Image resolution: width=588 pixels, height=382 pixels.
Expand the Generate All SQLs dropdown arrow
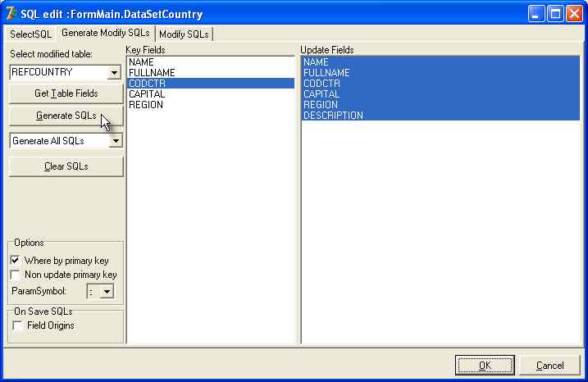pos(116,141)
